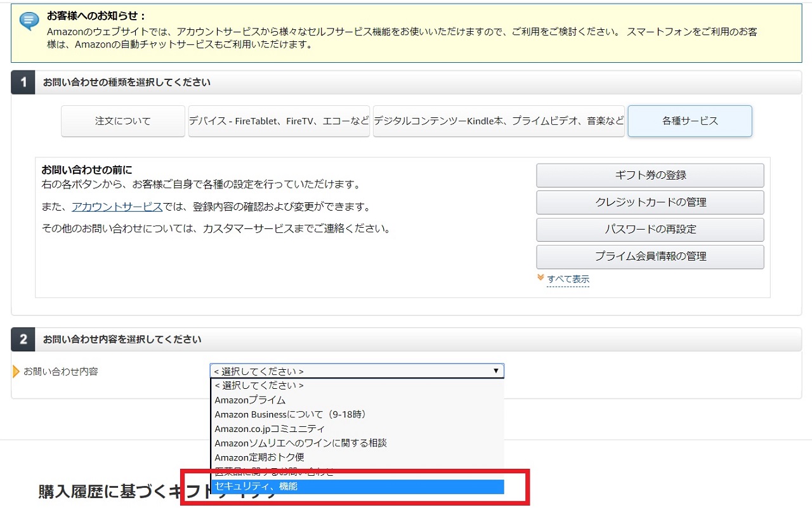This screenshot has width=812, height=524.
Task: Switch to the デバイス FireTablet category tab
Action: click(279, 121)
